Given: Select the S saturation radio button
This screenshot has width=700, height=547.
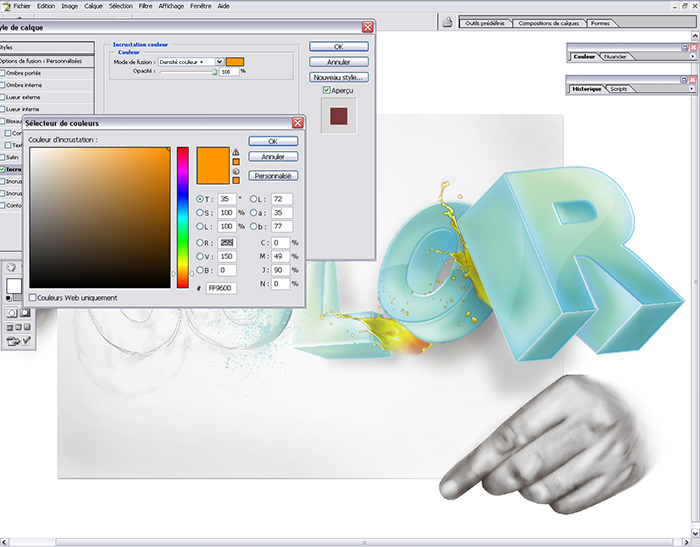Looking at the screenshot, I should 199,213.
